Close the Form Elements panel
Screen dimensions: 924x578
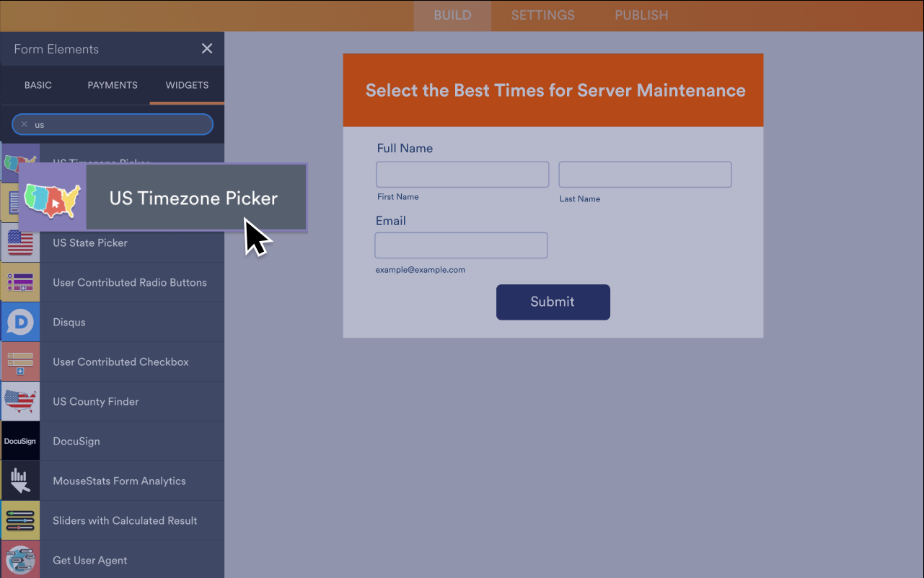[x=207, y=48]
